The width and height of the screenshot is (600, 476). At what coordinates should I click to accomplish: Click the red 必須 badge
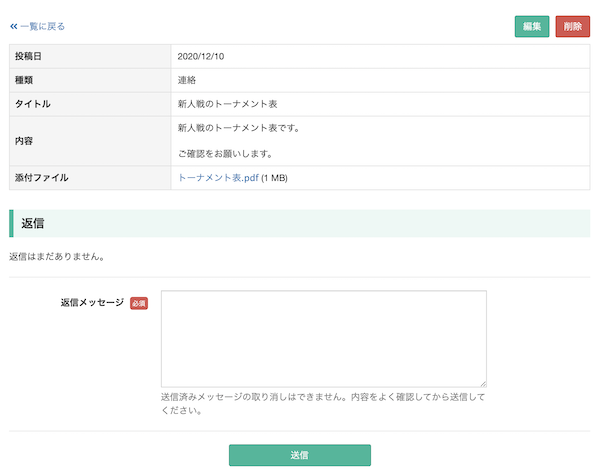tap(139, 303)
